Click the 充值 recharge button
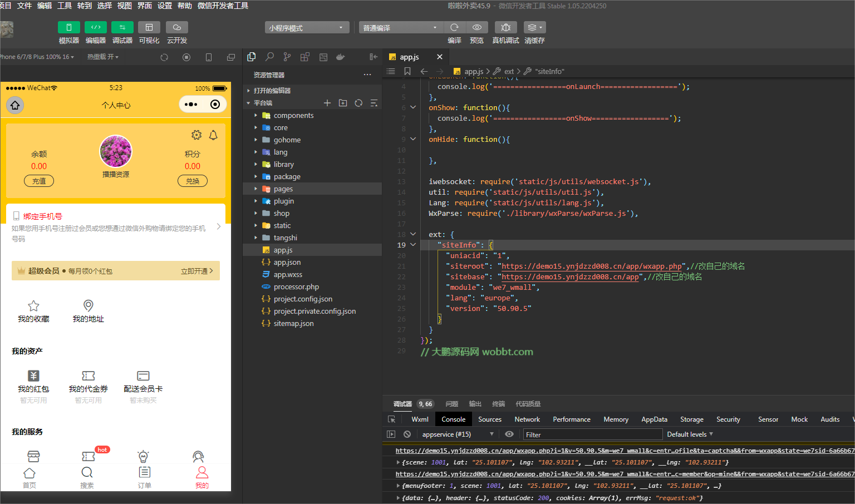855x504 pixels. (39, 181)
